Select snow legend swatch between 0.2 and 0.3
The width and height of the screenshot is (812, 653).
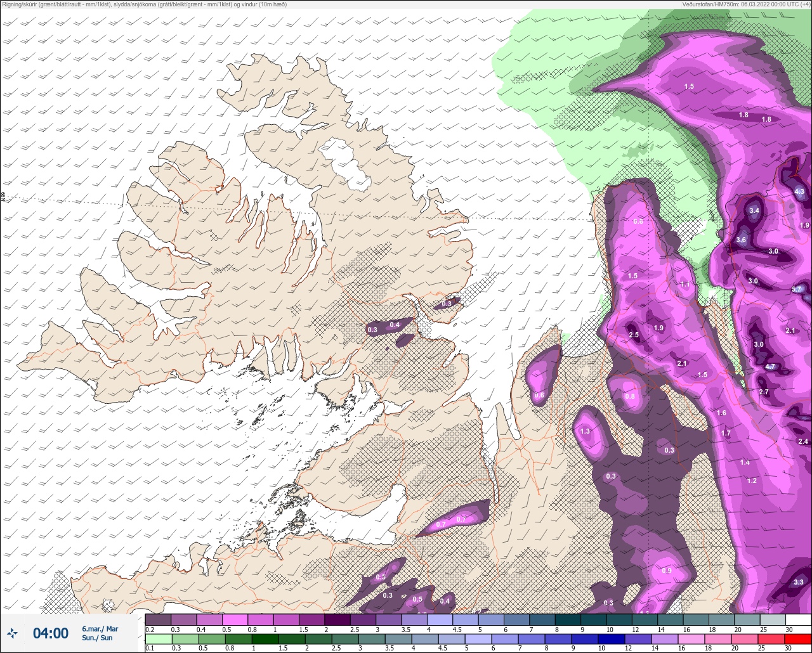[158, 619]
